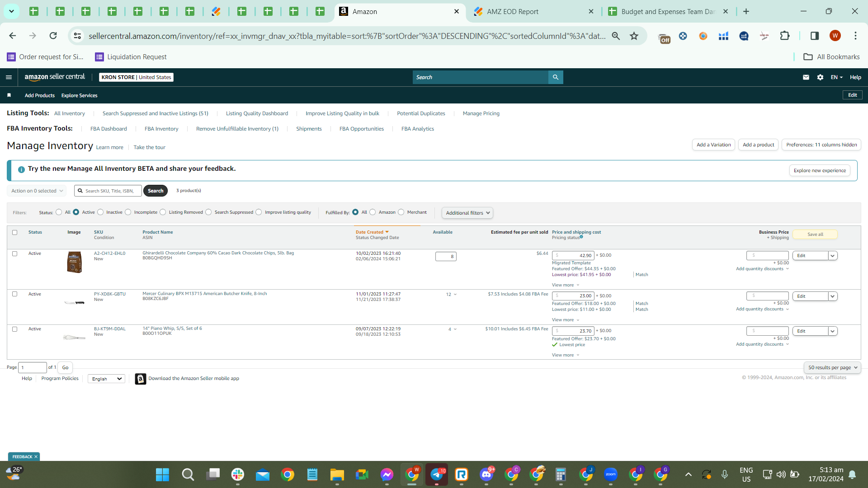
Task: Open Edit dropdown arrow for Ghirardelli row
Action: tap(832, 256)
